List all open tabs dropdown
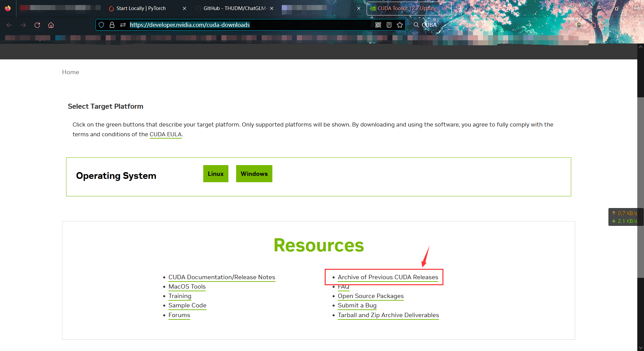The width and height of the screenshot is (644, 351). (567, 8)
